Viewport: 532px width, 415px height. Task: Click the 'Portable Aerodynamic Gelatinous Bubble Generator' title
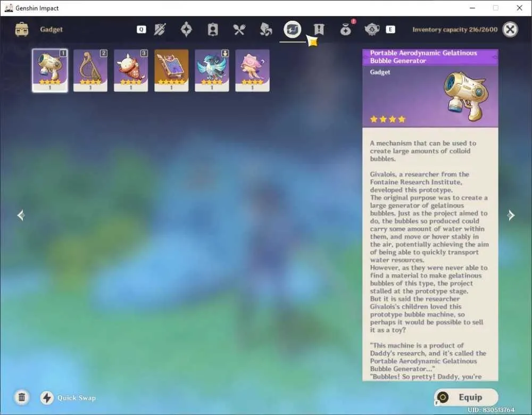[423, 57]
